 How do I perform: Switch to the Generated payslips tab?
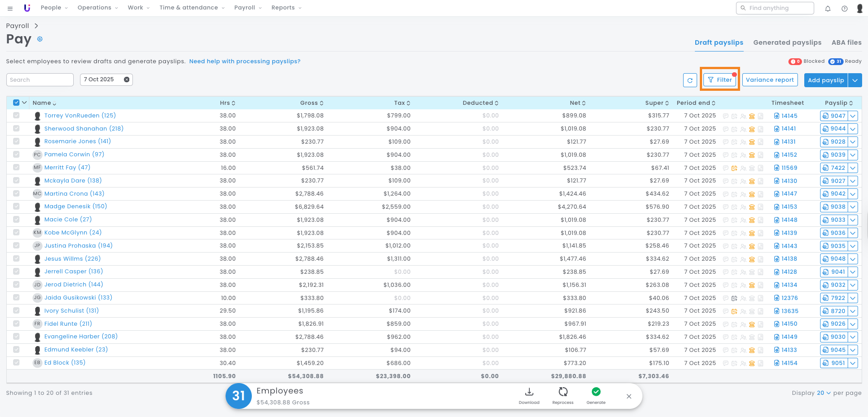tap(787, 42)
